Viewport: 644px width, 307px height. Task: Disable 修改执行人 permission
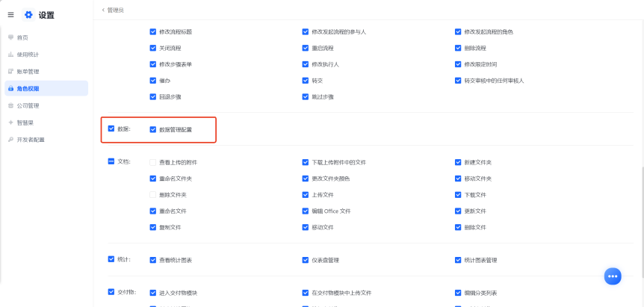click(305, 64)
